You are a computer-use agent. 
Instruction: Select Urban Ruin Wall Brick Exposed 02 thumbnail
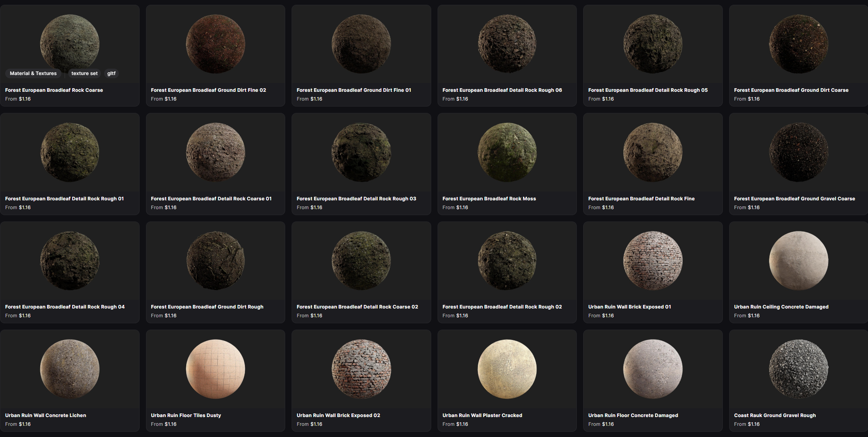coord(361,369)
